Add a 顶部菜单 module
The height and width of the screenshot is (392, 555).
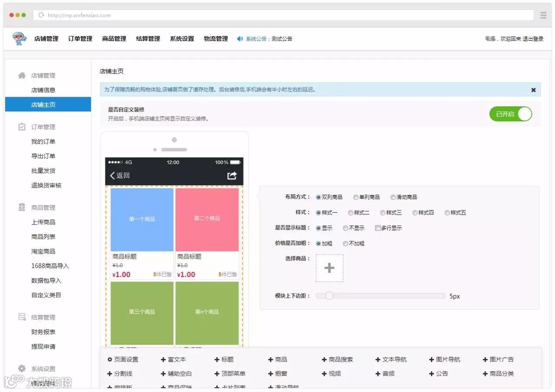pyautogui.click(x=230, y=373)
